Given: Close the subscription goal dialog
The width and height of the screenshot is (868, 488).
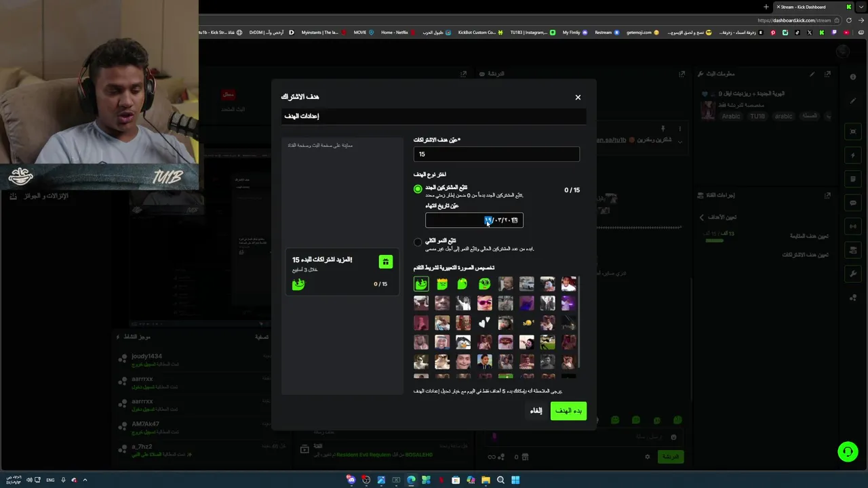Looking at the screenshot, I should coord(578,97).
